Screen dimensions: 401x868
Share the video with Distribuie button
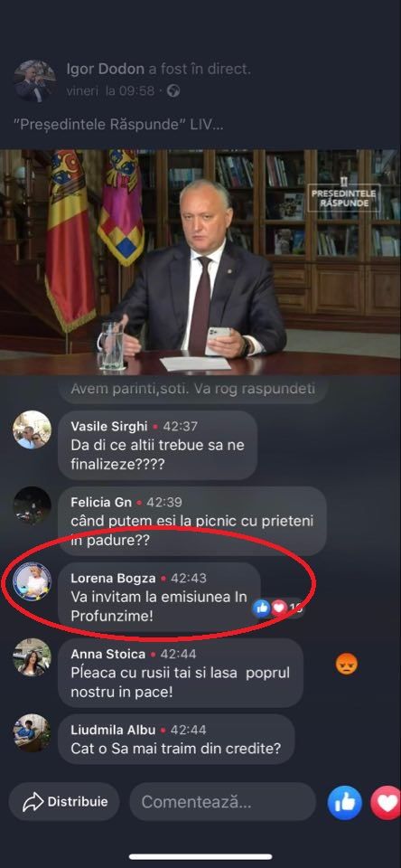click(64, 802)
